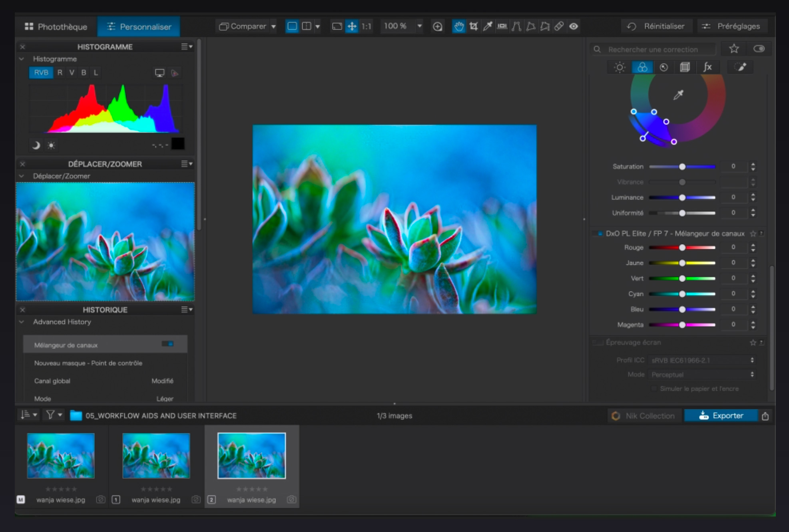Enable Simuler le papier et l'encre checkbox
Viewport: 789px width, 532px height.
[x=654, y=389]
